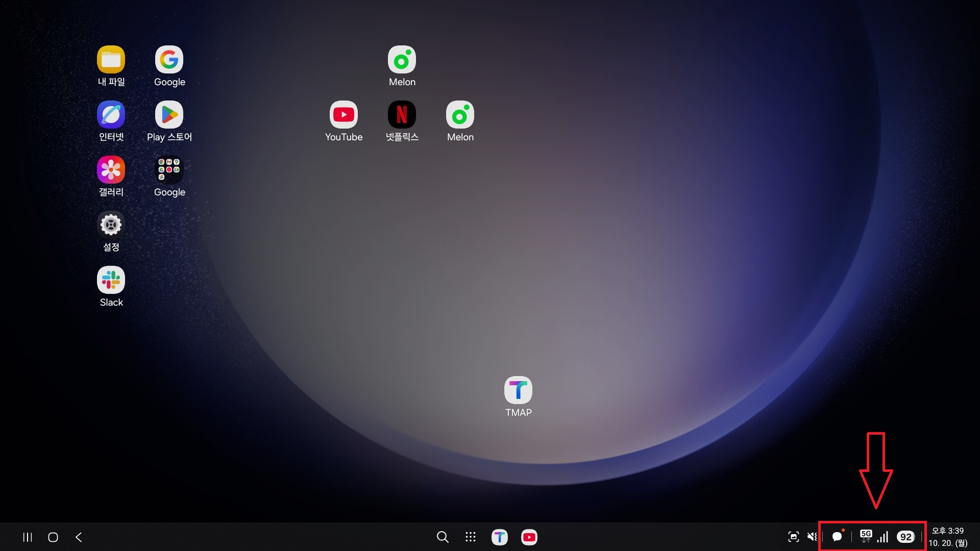Launch 넷플릭스 (Netflix) app

click(402, 115)
